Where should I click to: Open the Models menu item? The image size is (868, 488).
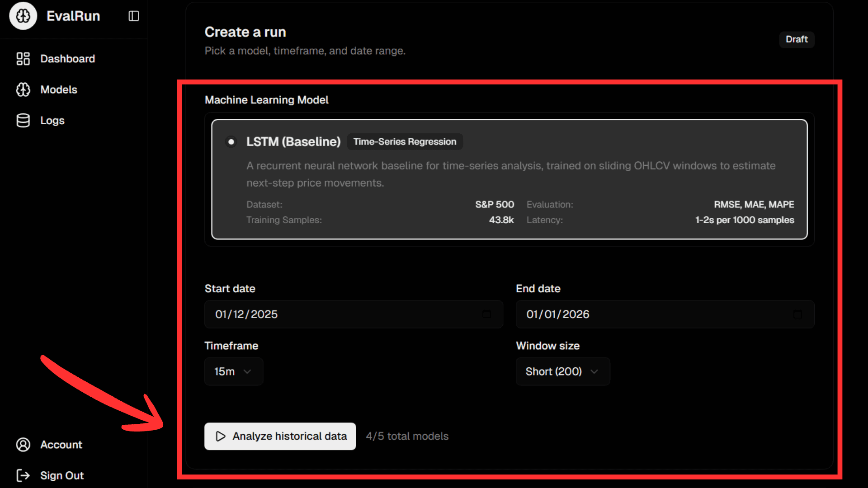point(59,89)
